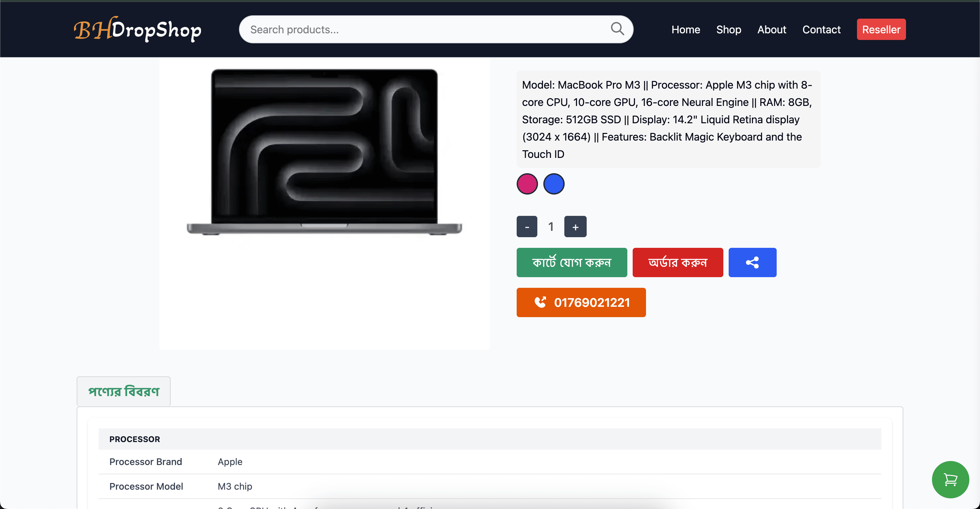Switch to product description tab
This screenshot has height=509, width=980.
click(124, 391)
